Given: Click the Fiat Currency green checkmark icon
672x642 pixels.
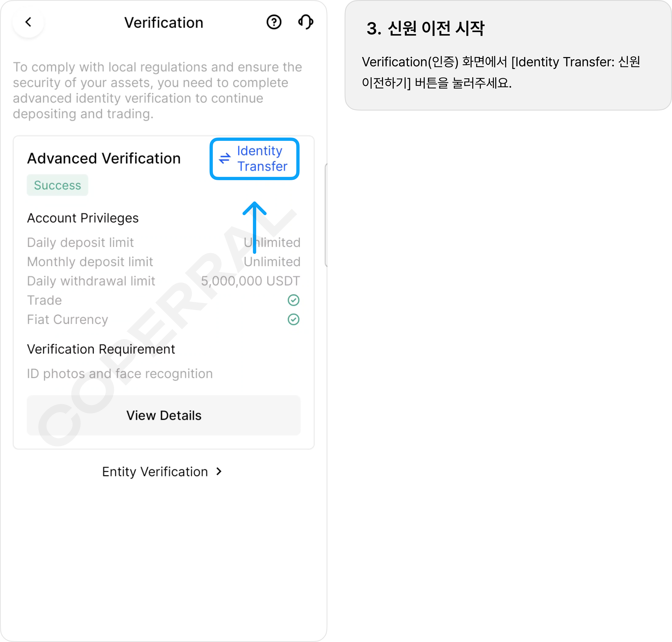Looking at the screenshot, I should pyautogui.click(x=293, y=319).
